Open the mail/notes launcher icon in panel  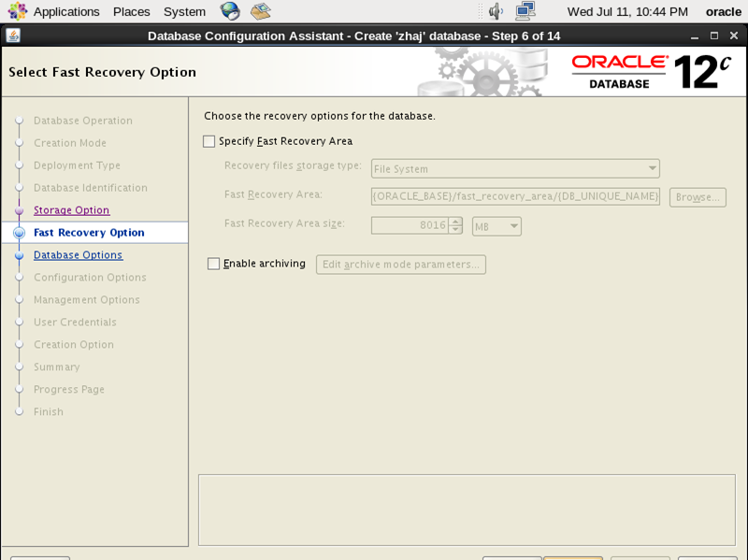tap(261, 11)
